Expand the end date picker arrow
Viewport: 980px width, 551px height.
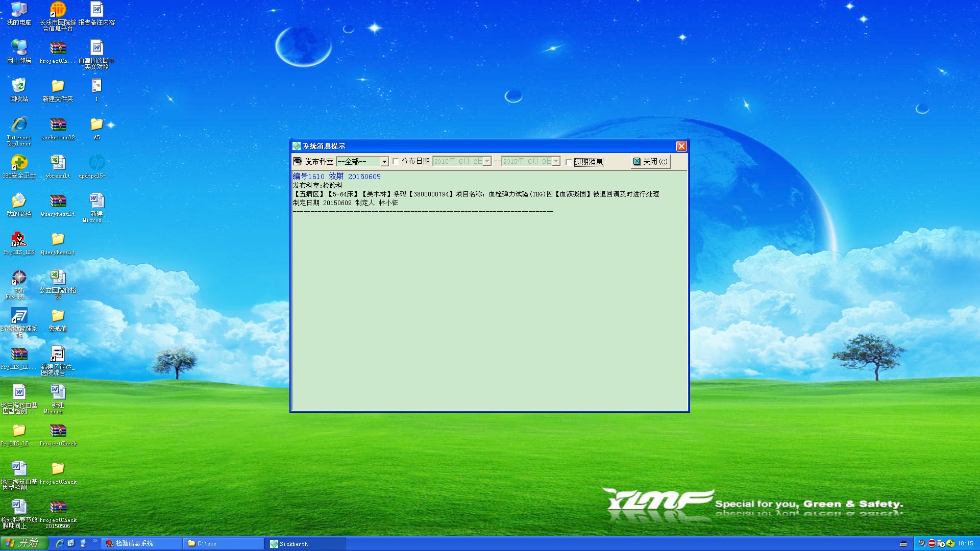coord(556,162)
